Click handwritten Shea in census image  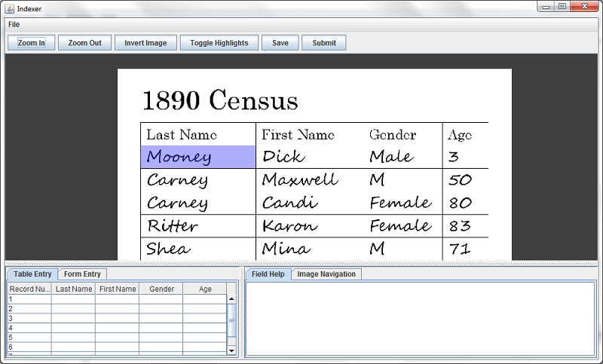click(168, 249)
